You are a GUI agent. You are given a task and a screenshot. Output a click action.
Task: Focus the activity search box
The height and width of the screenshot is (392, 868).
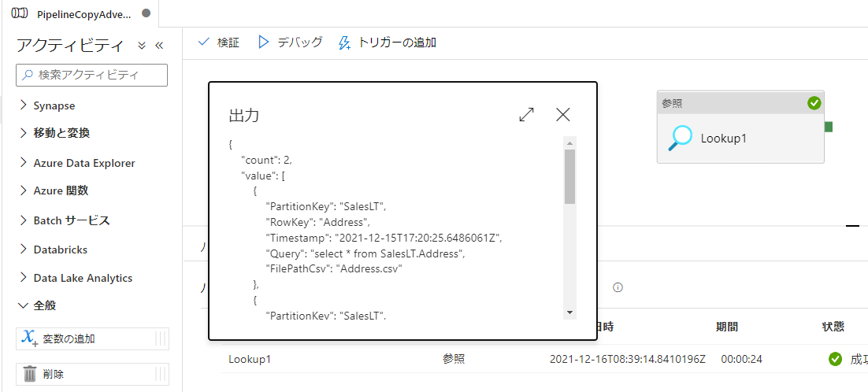[92, 76]
